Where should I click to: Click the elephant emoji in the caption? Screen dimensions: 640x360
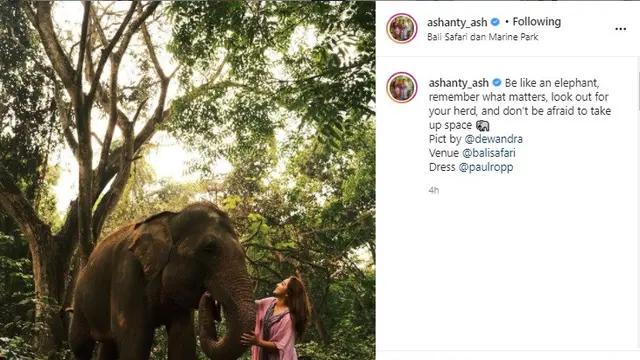pos(482,125)
